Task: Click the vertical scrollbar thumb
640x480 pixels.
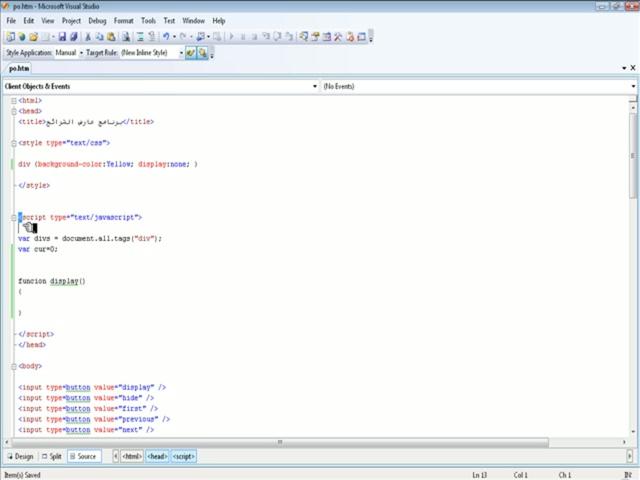Action: 633,157
